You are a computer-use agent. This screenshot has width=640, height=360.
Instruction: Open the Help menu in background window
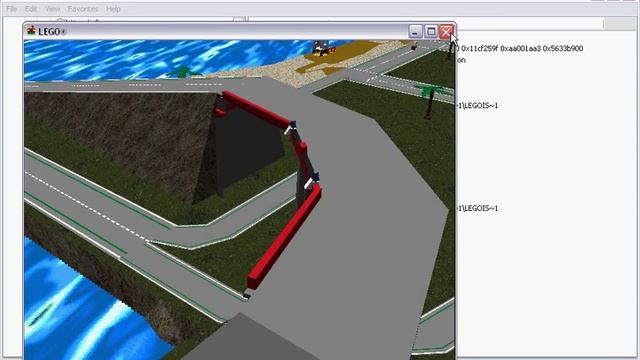[113, 9]
